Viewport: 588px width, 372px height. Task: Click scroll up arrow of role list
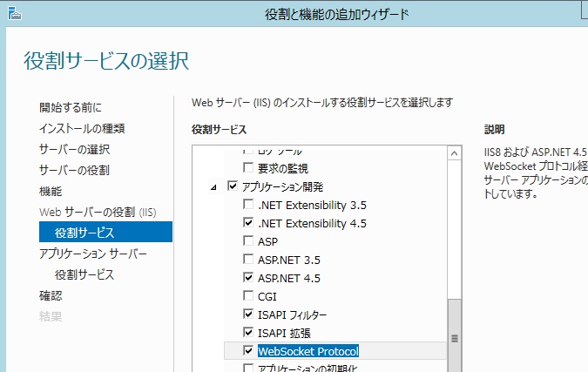[454, 153]
